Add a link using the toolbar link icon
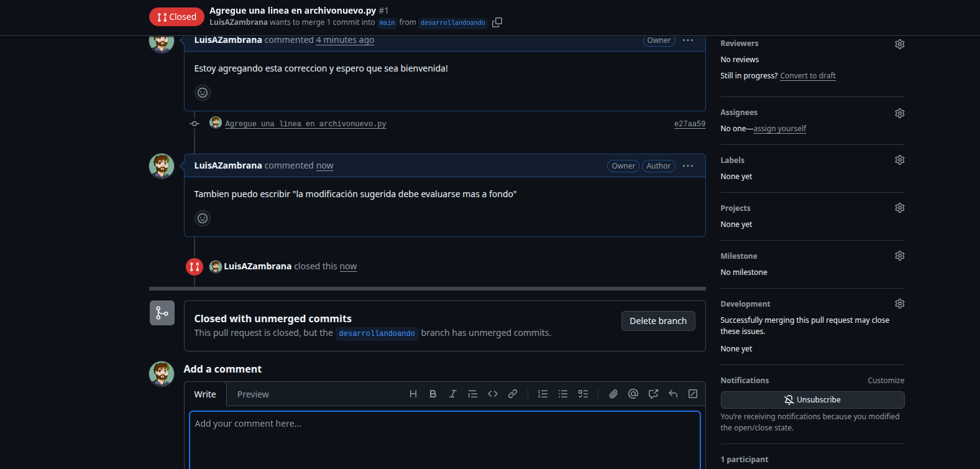This screenshot has width=980, height=469. click(513, 394)
